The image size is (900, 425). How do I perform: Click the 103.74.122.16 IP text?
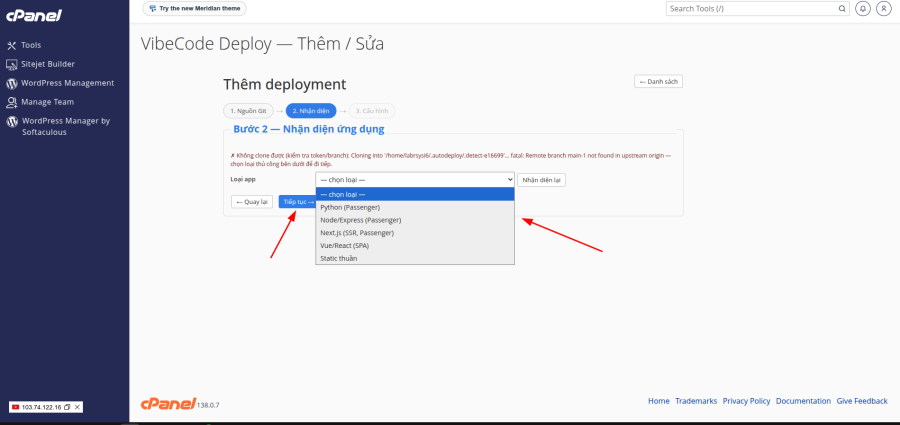coord(41,407)
